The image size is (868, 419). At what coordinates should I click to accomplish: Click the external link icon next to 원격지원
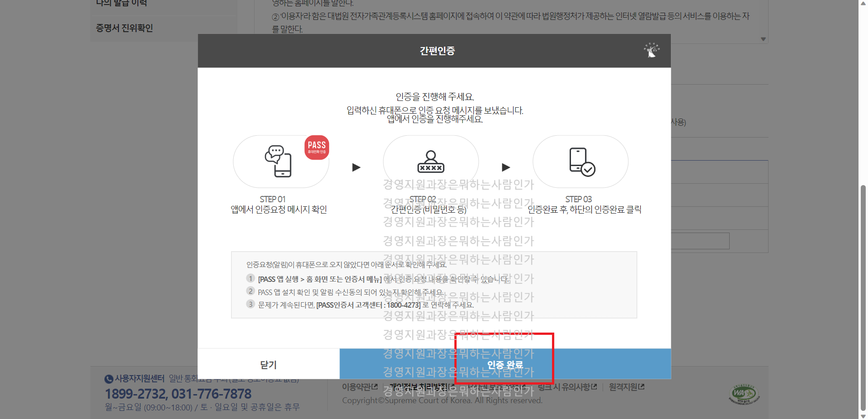(x=642, y=386)
